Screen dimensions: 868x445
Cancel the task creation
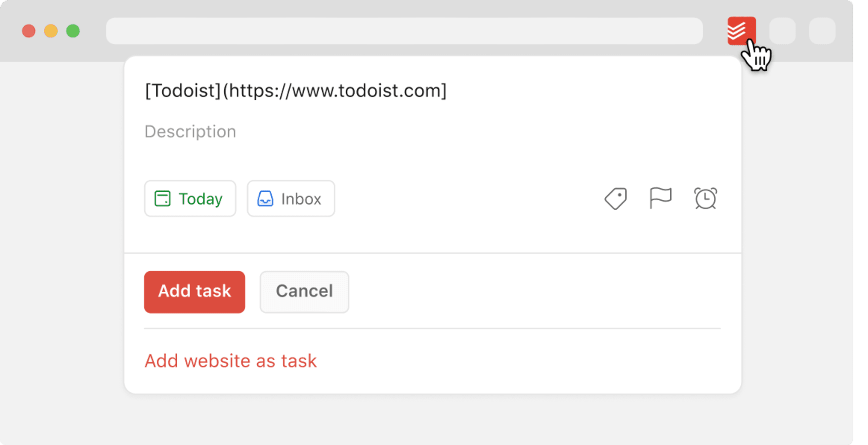point(304,291)
